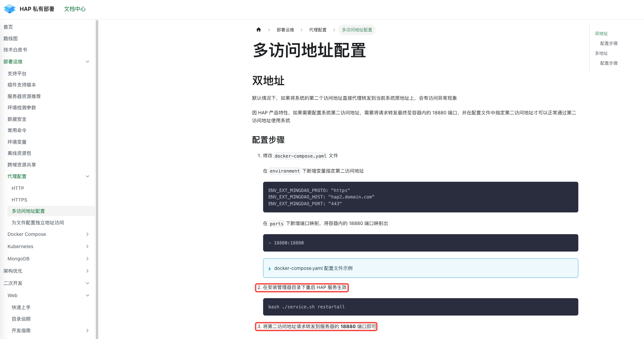Click the 配置步骤 section heading
The width and height of the screenshot is (644, 339).
[268, 140]
